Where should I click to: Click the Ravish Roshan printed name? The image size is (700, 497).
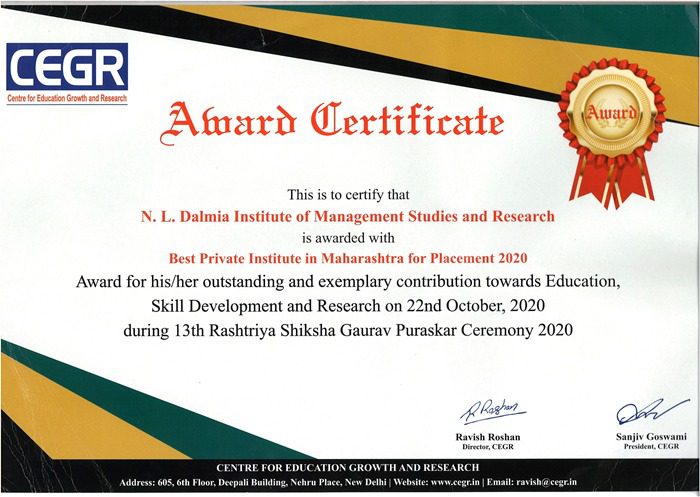(489, 438)
